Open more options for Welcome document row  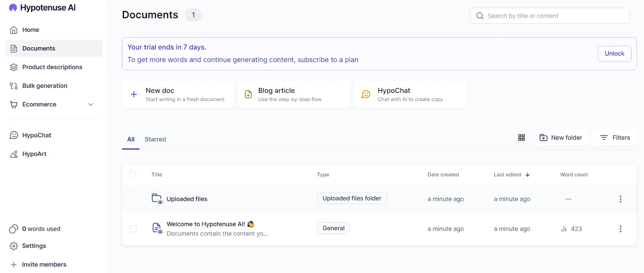[620, 229]
